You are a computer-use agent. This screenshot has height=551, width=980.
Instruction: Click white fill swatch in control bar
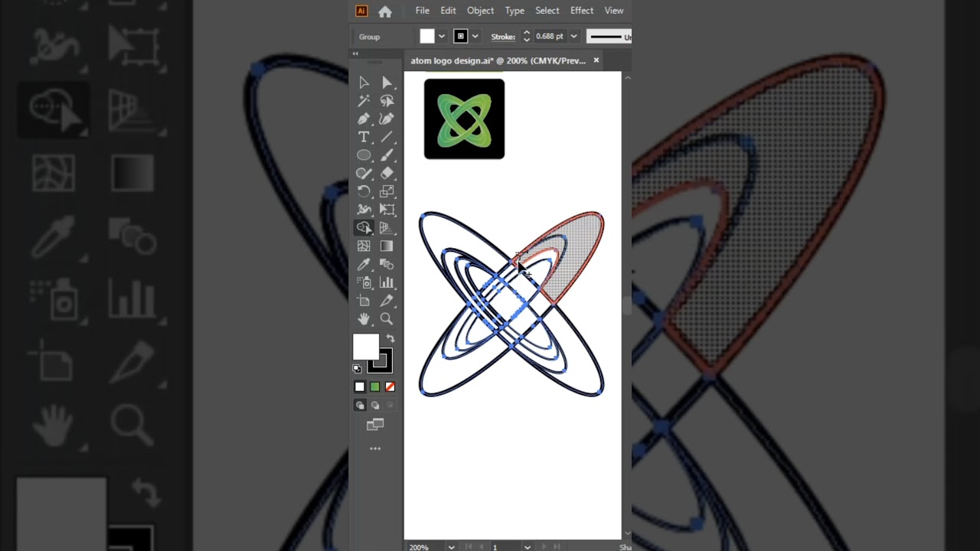[427, 37]
